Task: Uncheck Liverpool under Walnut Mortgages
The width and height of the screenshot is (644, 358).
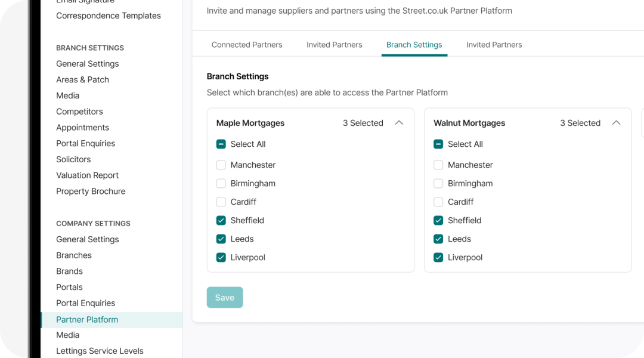Action: (438, 257)
